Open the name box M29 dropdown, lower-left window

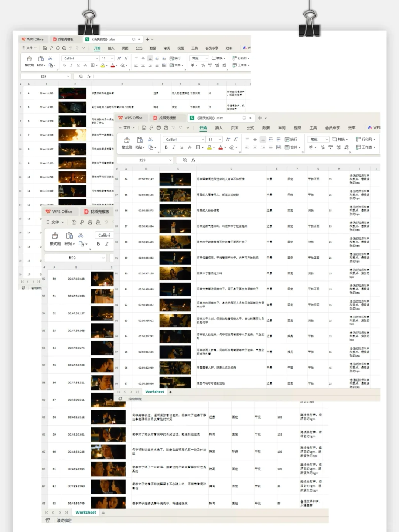pos(103,258)
